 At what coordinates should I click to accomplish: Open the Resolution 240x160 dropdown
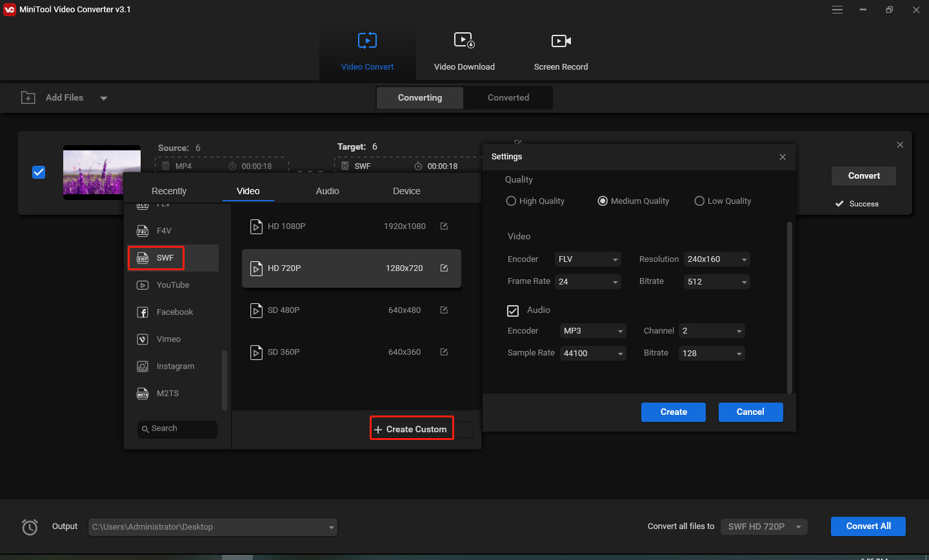(717, 259)
